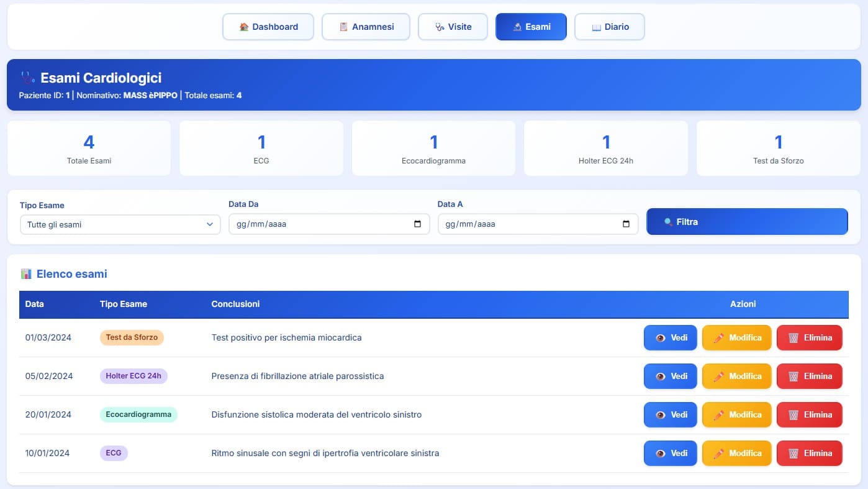The image size is (868, 489).
Task: Open the Anamnesi tab
Action: 366,27
